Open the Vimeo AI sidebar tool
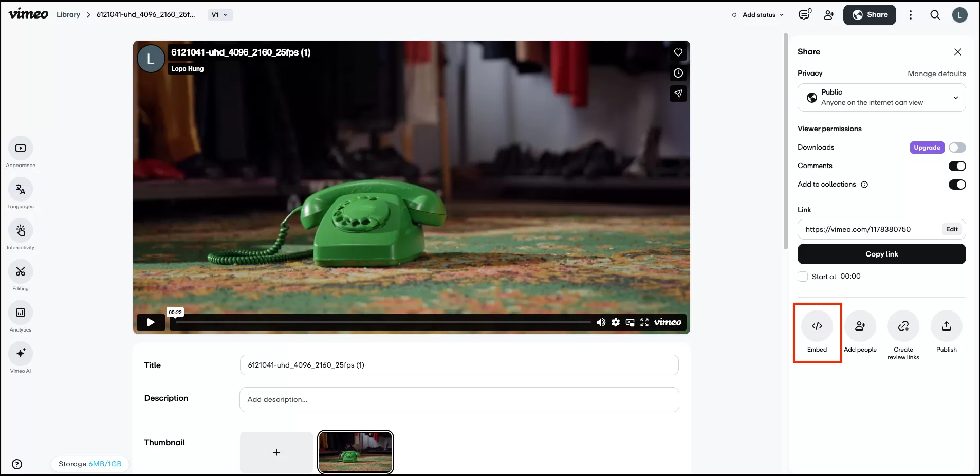The width and height of the screenshot is (980, 476). click(21, 354)
